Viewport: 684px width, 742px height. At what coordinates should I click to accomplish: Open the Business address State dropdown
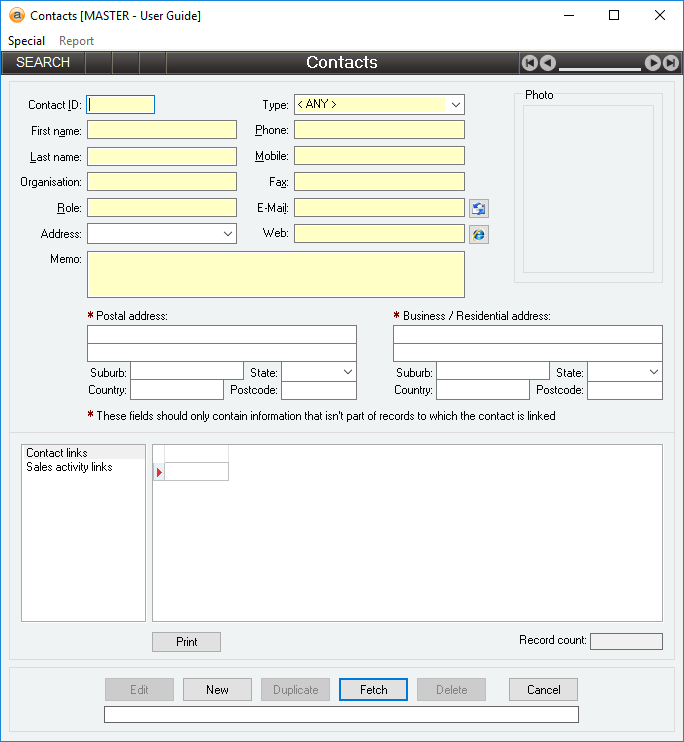(x=653, y=372)
